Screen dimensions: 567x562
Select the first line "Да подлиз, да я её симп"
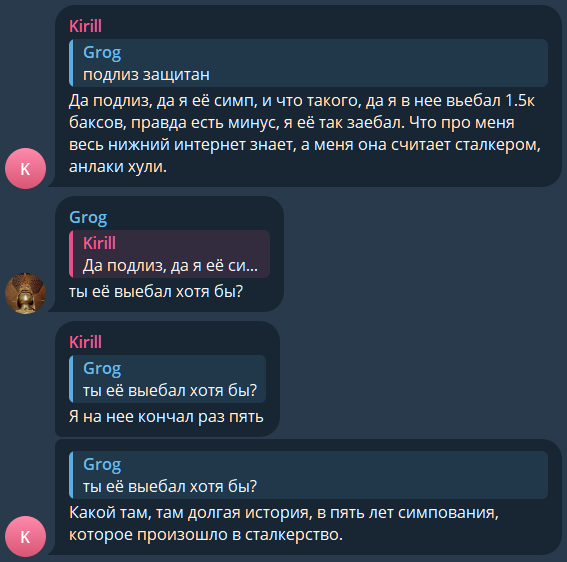pos(163,101)
